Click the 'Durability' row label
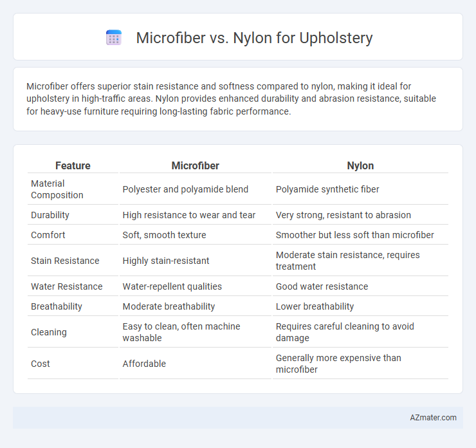476x448 pixels. point(50,215)
